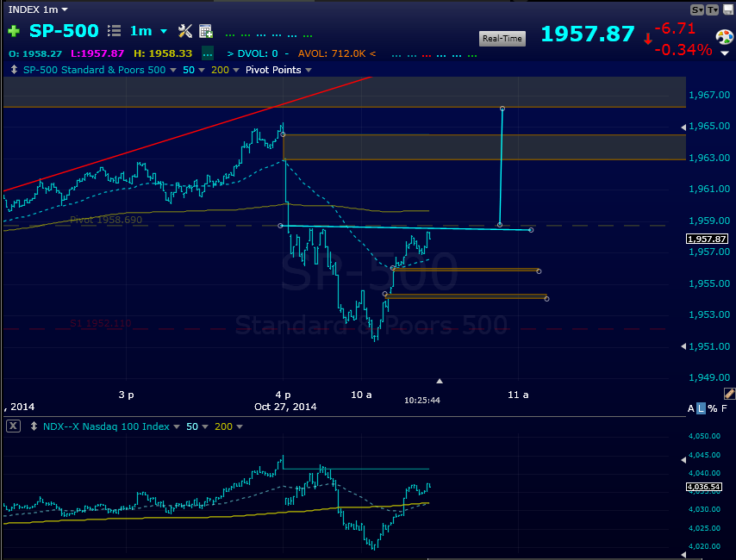Screen dimensions: 736x560
Task: Expand the arrow below the palette icon
Action: click(x=724, y=53)
